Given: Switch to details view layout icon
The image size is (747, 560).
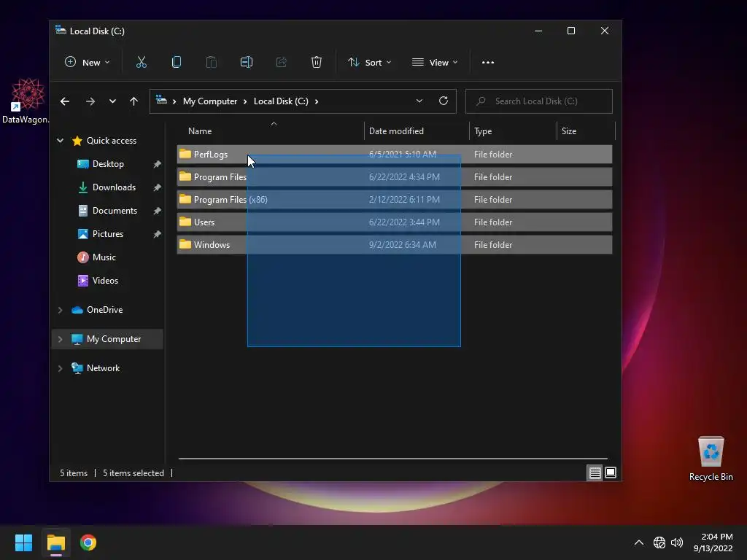Looking at the screenshot, I should pyautogui.click(x=595, y=472).
